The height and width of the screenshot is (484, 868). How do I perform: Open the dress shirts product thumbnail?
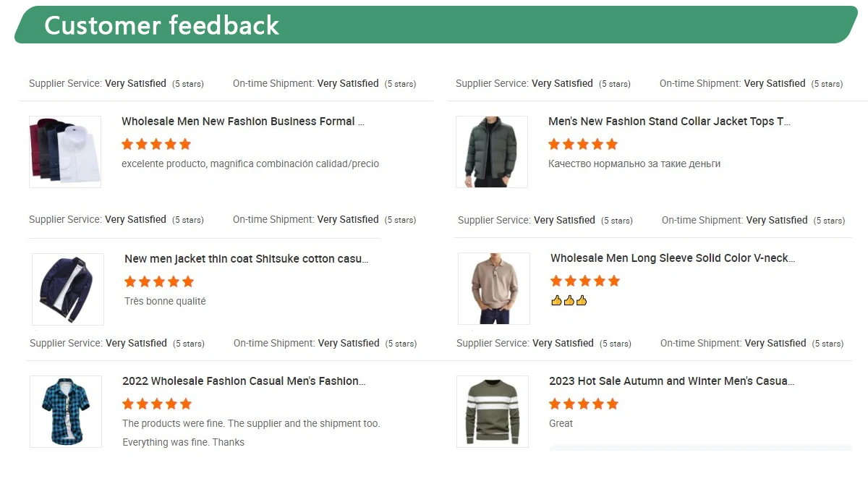click(65, 152)
